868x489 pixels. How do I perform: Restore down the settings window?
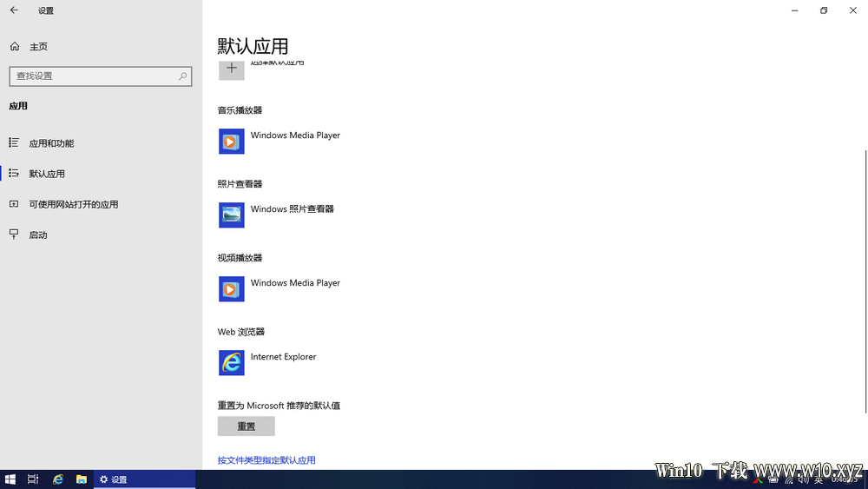pos(824,10)
